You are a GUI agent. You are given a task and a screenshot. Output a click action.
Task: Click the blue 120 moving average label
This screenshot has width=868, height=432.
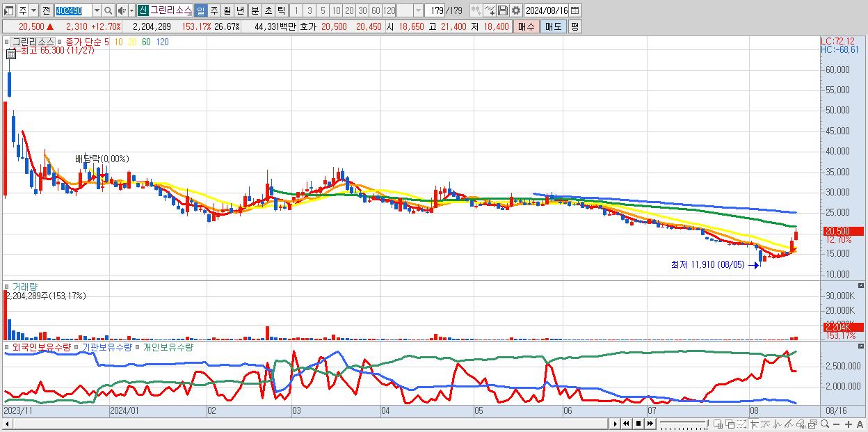(162, 42)
